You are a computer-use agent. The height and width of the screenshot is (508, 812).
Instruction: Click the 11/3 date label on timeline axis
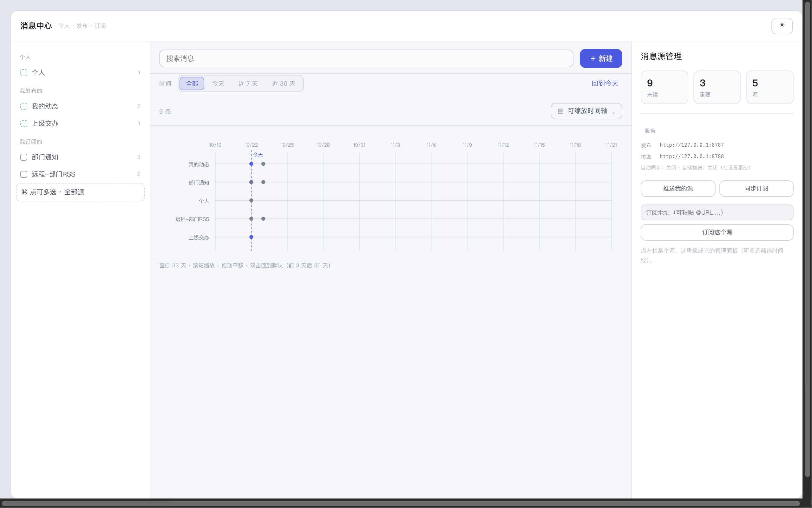395,145
